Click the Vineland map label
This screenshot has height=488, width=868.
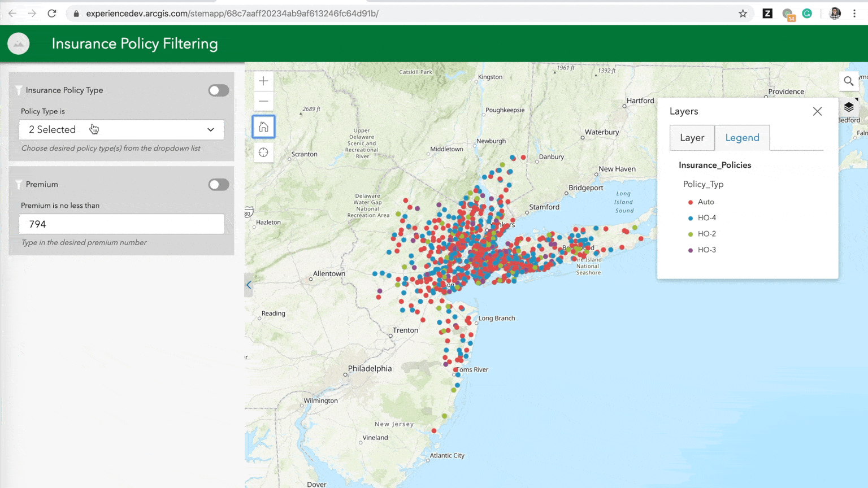pos(375,438)
